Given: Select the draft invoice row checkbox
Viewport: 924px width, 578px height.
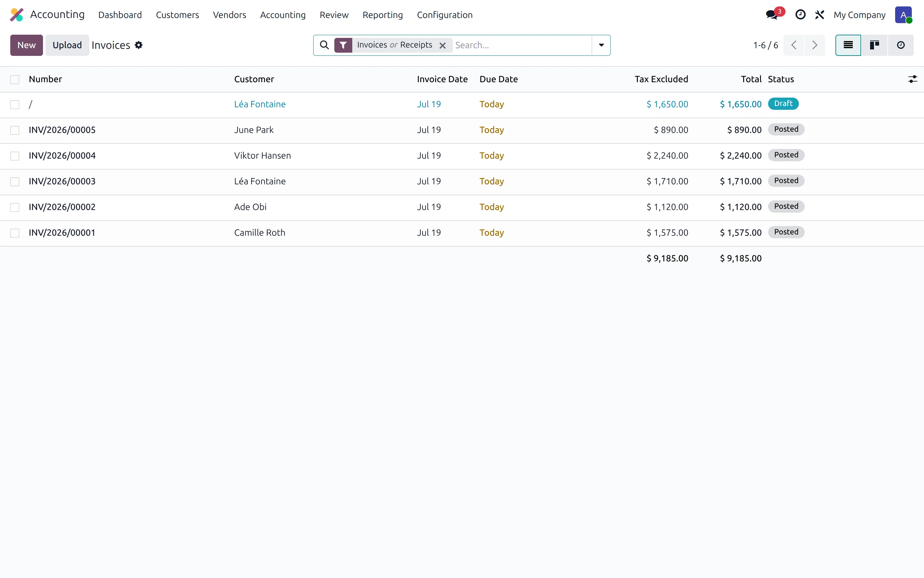Looking at the screenshot, I should click(15, 105).
